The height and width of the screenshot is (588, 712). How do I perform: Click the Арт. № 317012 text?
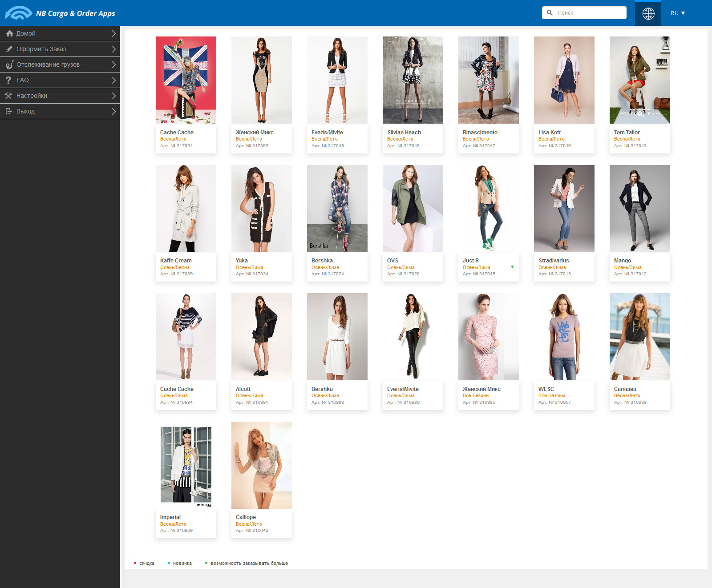tap(630, 274)
